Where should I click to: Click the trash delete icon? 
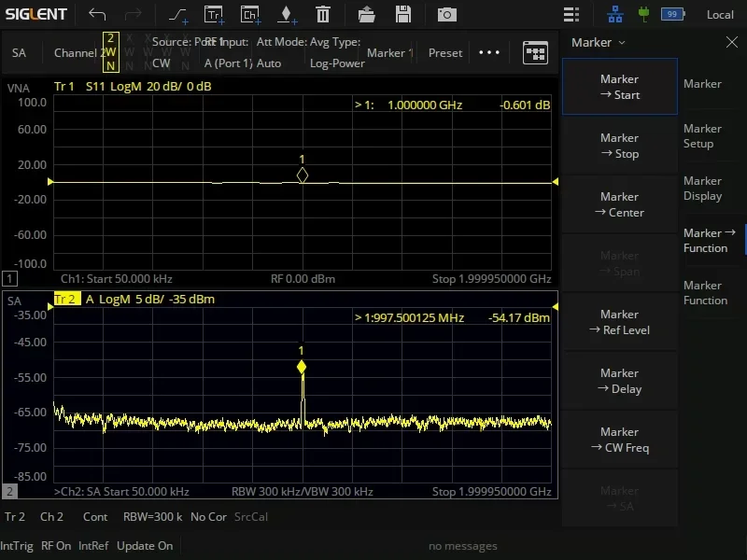(x=323, y=14)
